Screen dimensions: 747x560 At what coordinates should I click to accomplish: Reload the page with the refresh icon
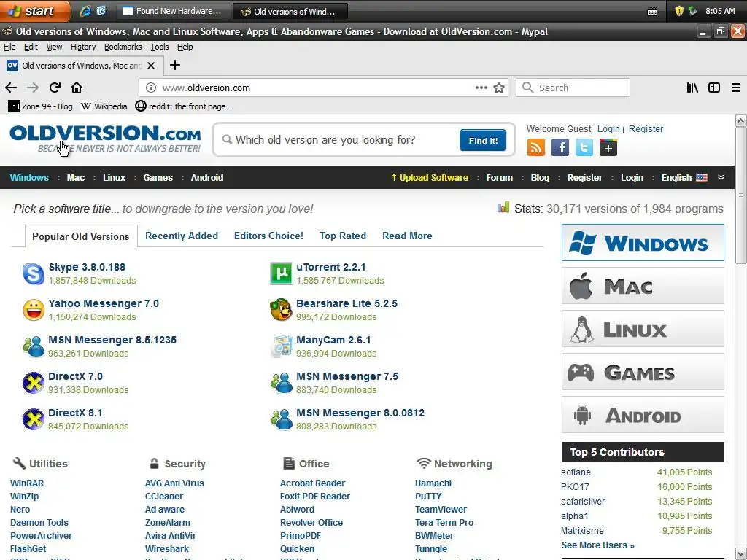(x=55, y=87)
